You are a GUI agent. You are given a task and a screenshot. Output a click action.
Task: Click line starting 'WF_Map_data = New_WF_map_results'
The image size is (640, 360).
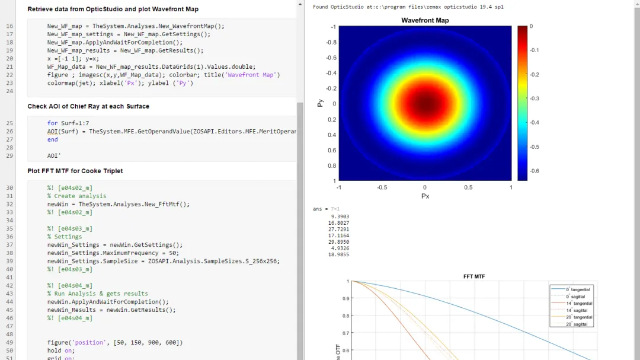pyautogui.click(x=151, y=67)
